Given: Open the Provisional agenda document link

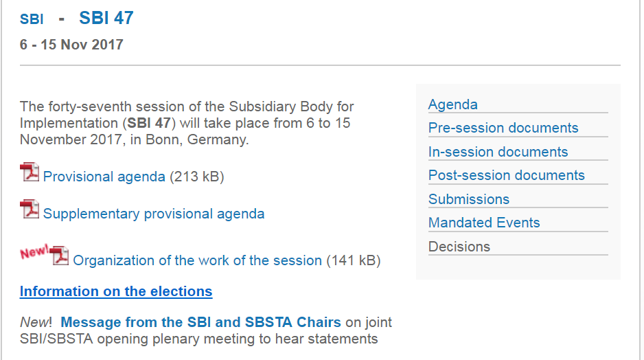Looking at the screenshot, I should (104, 177).
